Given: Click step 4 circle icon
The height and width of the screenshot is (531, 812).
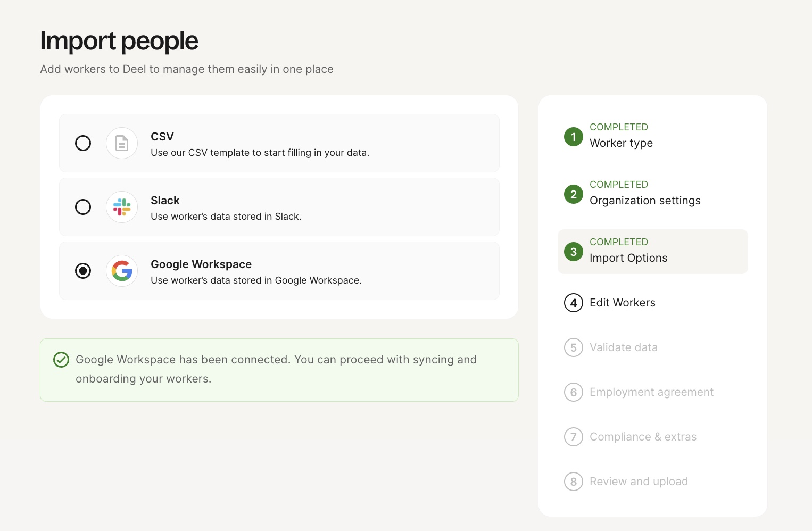Looking at the screenshot, I should pyautogui.click(x=574, y=303).
